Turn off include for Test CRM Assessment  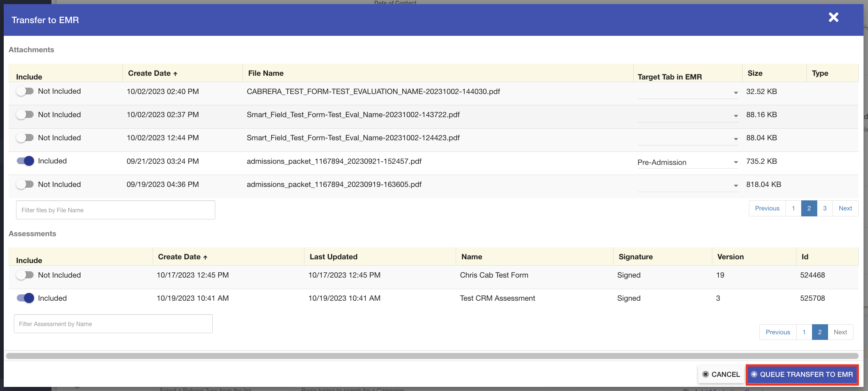25,298
